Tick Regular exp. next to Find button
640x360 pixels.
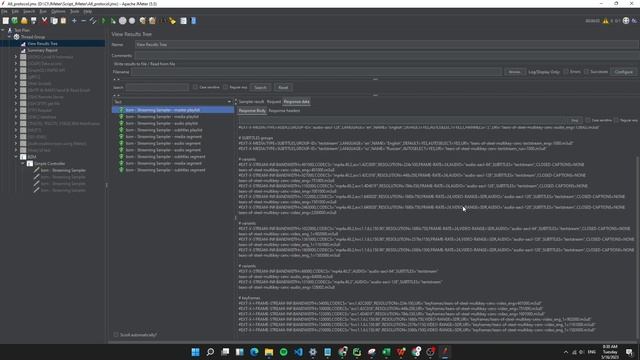point(616,120)
